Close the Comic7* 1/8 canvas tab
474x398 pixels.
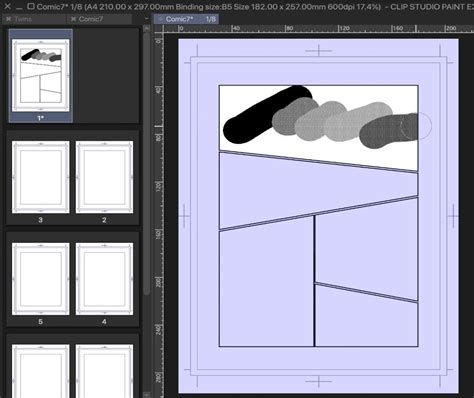pos(161,19)
